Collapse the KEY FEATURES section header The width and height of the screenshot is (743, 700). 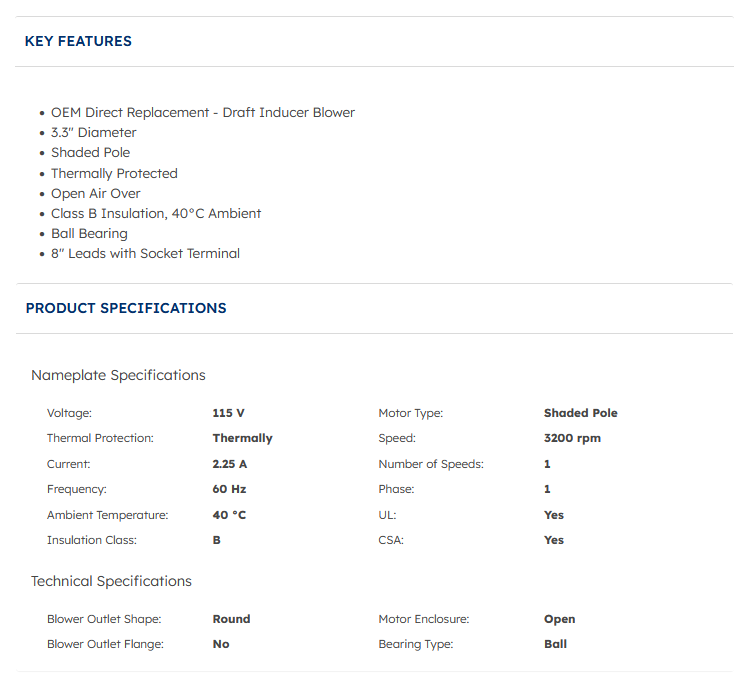point(78,41)
